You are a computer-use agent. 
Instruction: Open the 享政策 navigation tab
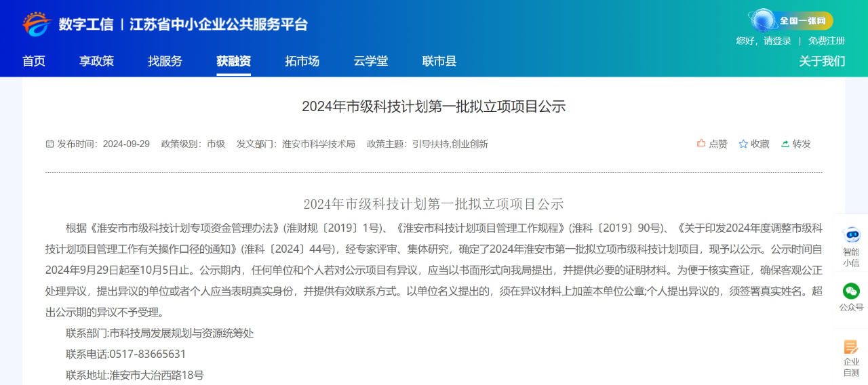pos(96,61)
